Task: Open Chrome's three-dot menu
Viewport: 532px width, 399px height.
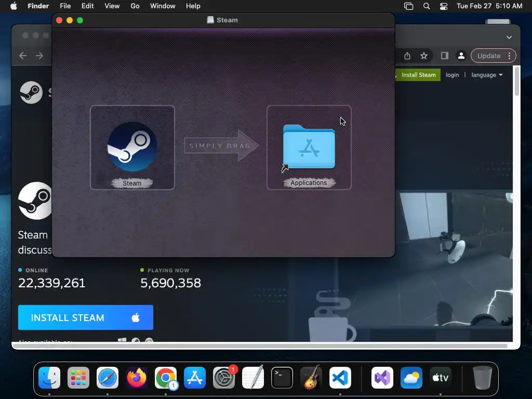Action: 509,56
